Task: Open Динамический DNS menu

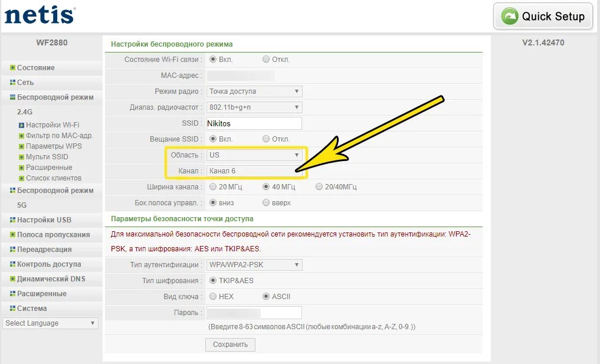Action: [x=51, y=278]
